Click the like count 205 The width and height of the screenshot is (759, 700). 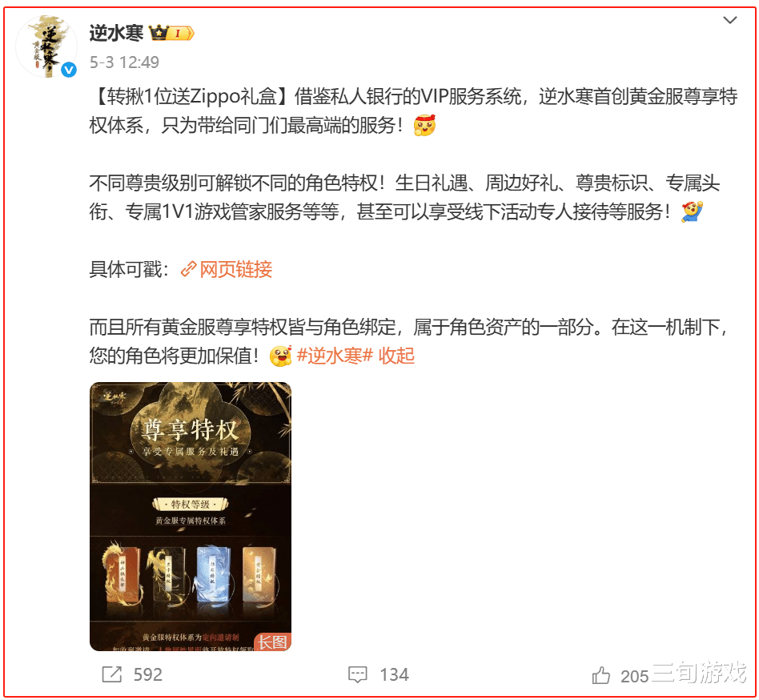[634, 676]
